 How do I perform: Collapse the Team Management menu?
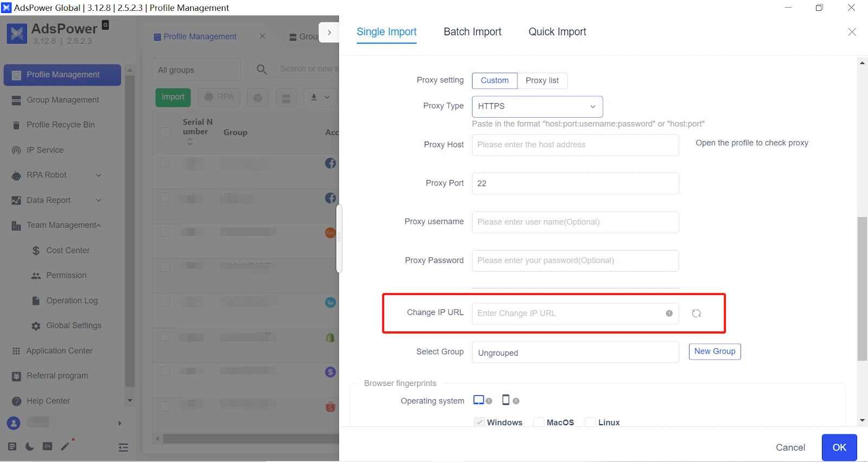point(99,226)
